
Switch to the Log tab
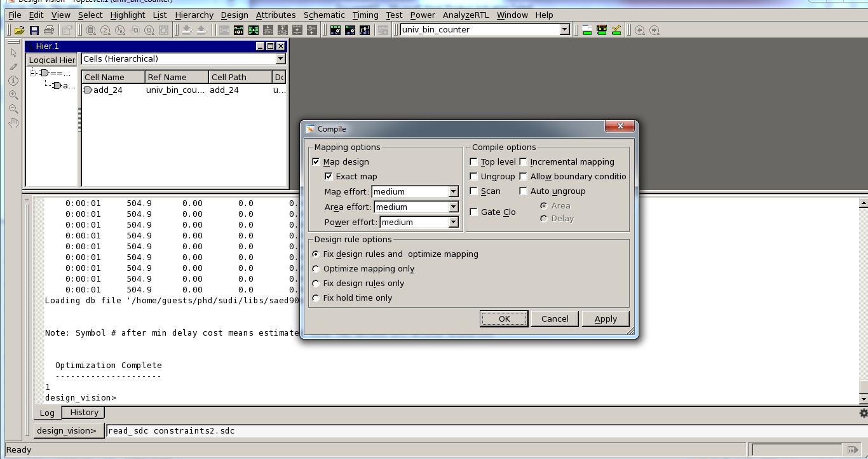point(47,413)
